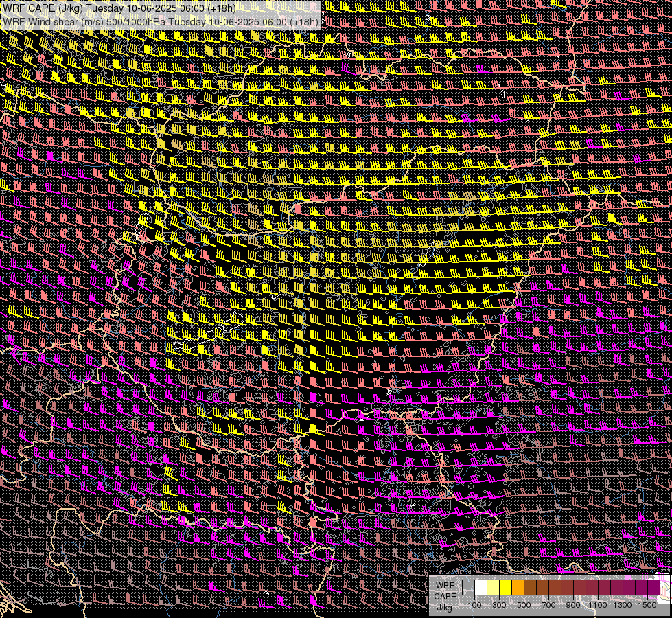
Task: Click the '900' value on the CAPE legend
Action: (573, 605)
